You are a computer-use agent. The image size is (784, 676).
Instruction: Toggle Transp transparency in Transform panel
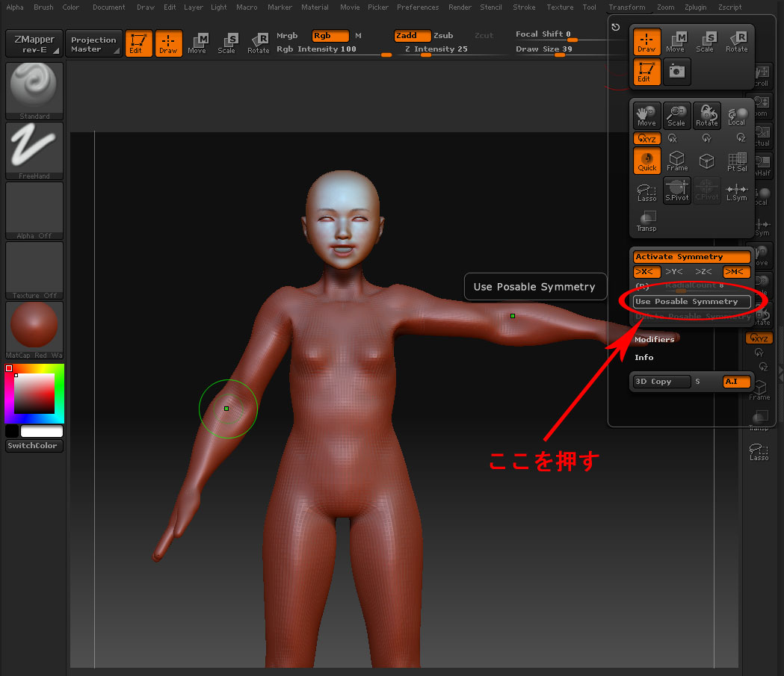[x=646, y=221]
